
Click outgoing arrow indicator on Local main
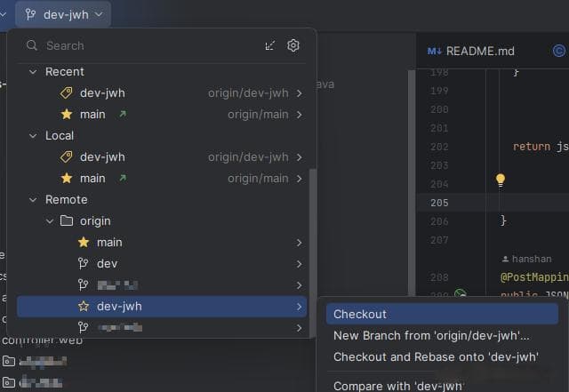123,178
